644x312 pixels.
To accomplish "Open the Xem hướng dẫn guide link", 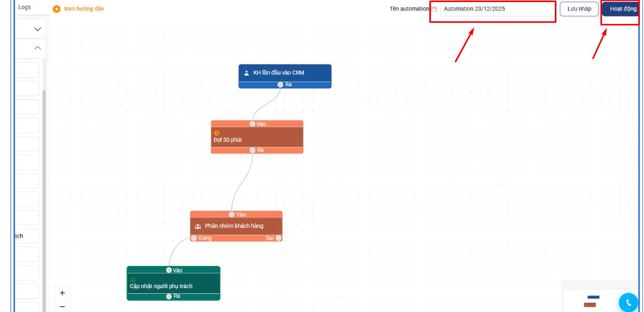I will 83,9.
